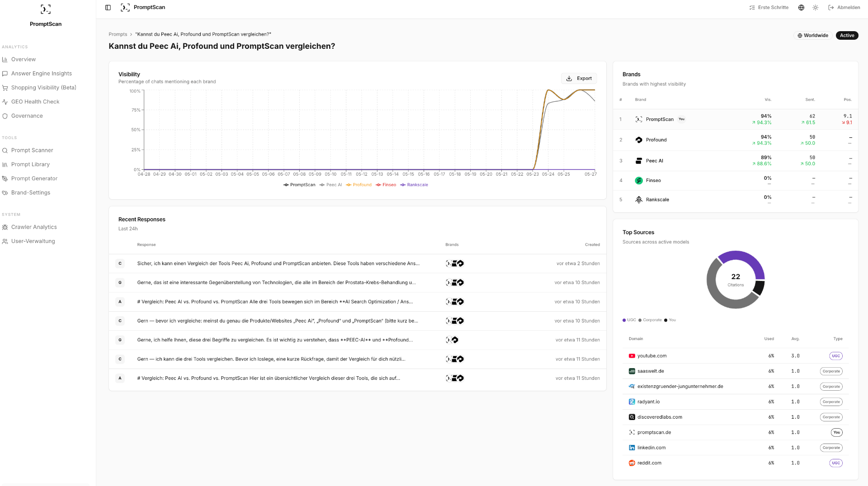This screenshot has height=486, width=868.
Task: Open saaswelt.de source row
Action: (736, 371)
